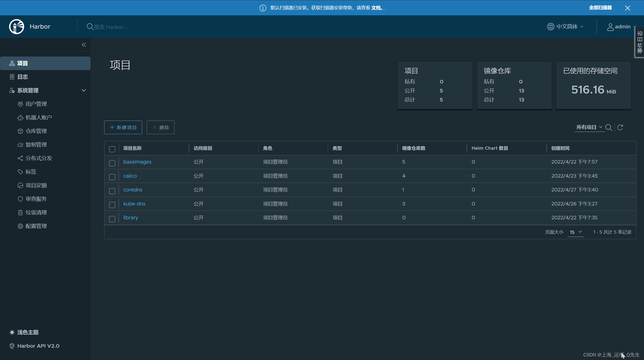Click the sun icon for 浅色主题

[12, 332]
